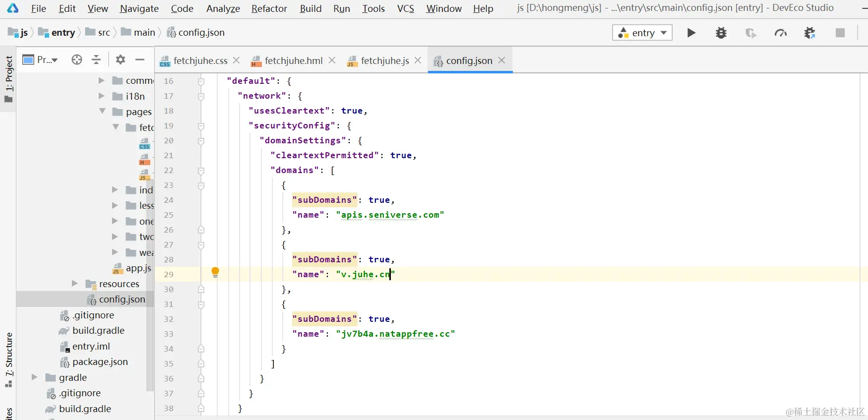Expand the folder starting with 'one'
Screen dimensions: 868x420
coord(115,221)
